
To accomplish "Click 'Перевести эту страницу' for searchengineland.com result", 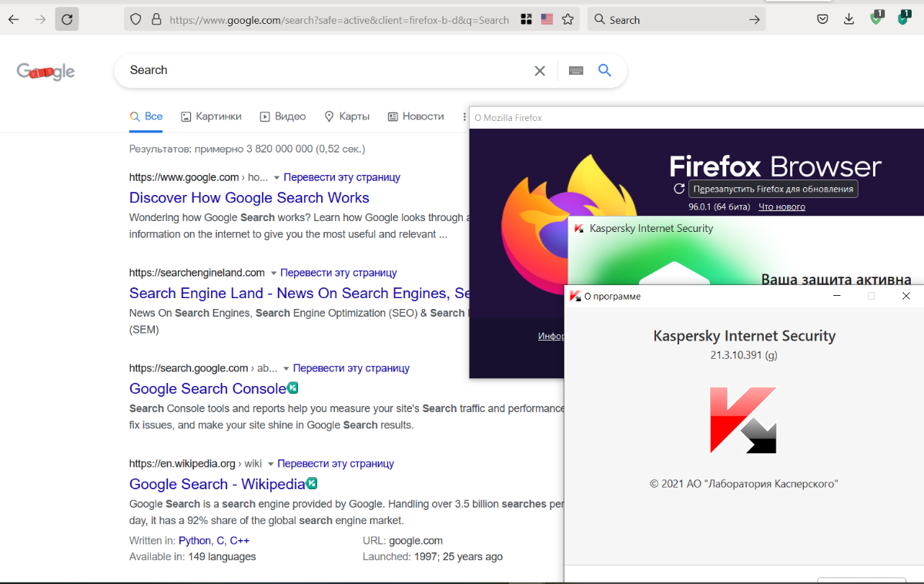I will point(339,273).
